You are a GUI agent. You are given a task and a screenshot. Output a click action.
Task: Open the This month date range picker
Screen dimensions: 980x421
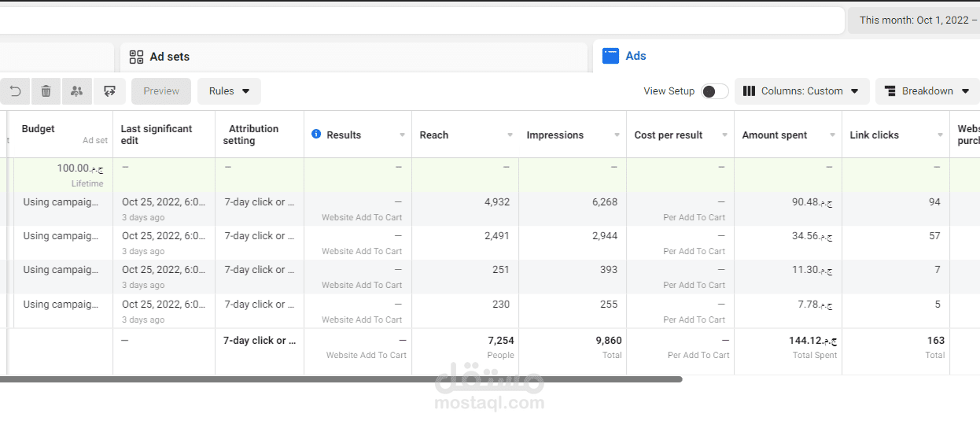pos(913,20)
